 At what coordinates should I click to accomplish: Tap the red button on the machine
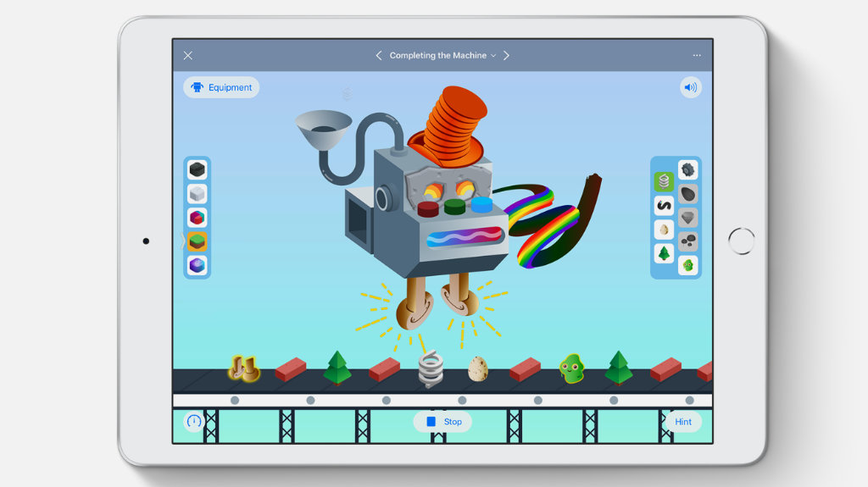(428, 209)
